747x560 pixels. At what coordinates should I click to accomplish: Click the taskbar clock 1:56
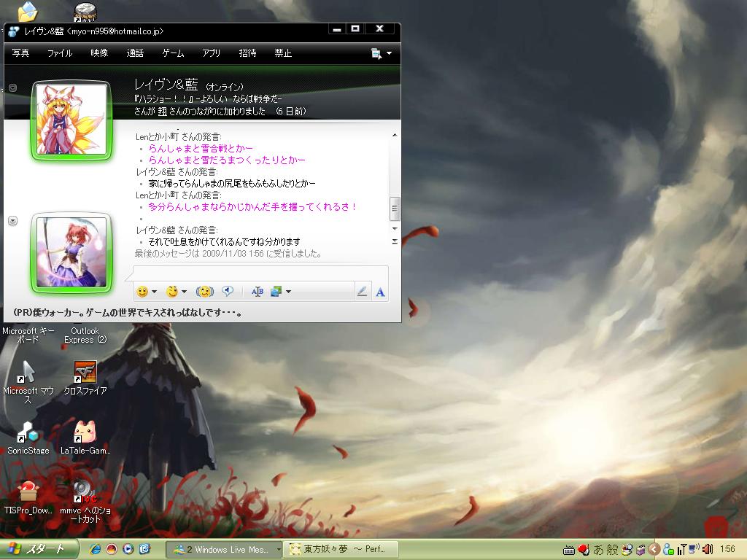click(x=727, y=549)
